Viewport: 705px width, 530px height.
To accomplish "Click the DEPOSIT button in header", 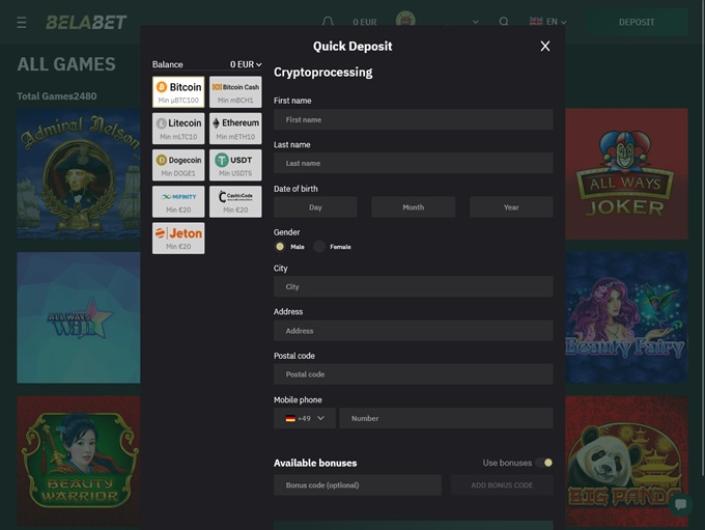I will [637, 22].
